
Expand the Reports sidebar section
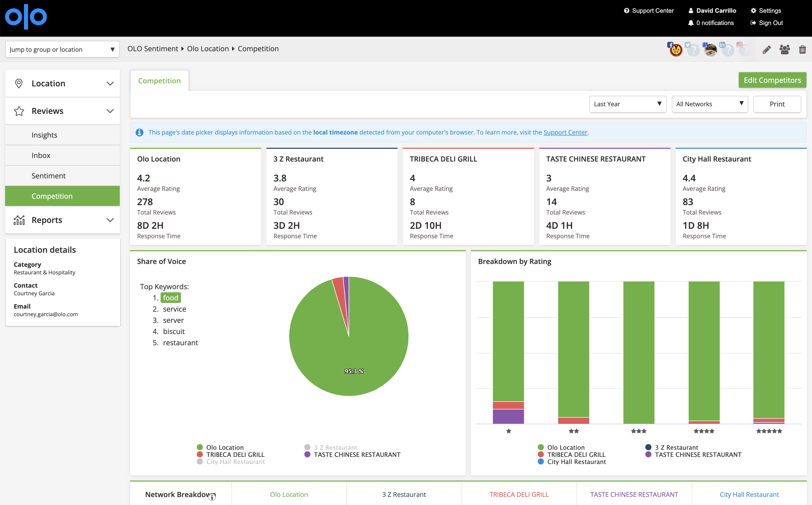click(62, 220)
